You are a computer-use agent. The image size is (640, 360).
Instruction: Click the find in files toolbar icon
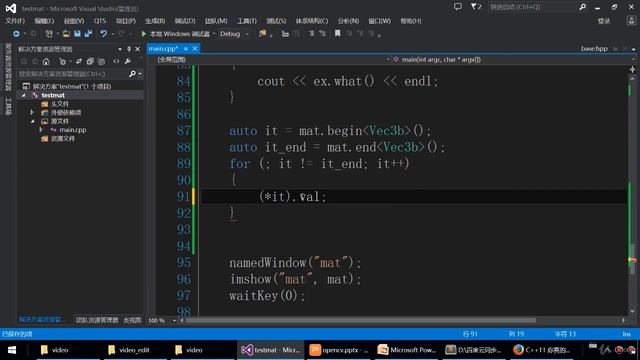point(262,34)
